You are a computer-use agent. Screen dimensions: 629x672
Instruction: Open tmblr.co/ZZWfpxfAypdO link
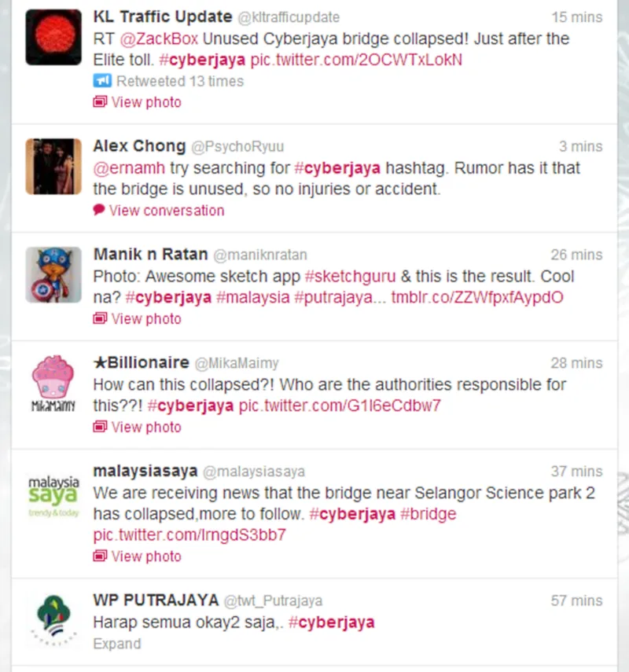477,297
